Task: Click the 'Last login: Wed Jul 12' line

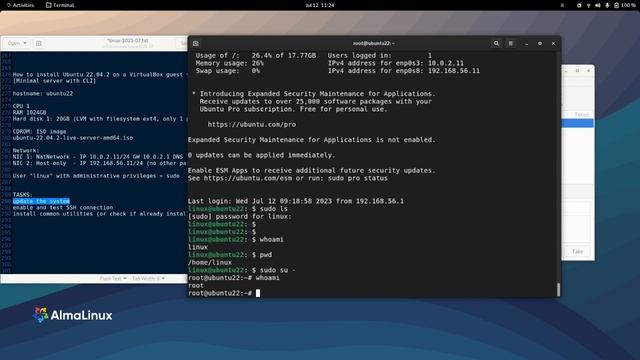Action: pos(296,201)
